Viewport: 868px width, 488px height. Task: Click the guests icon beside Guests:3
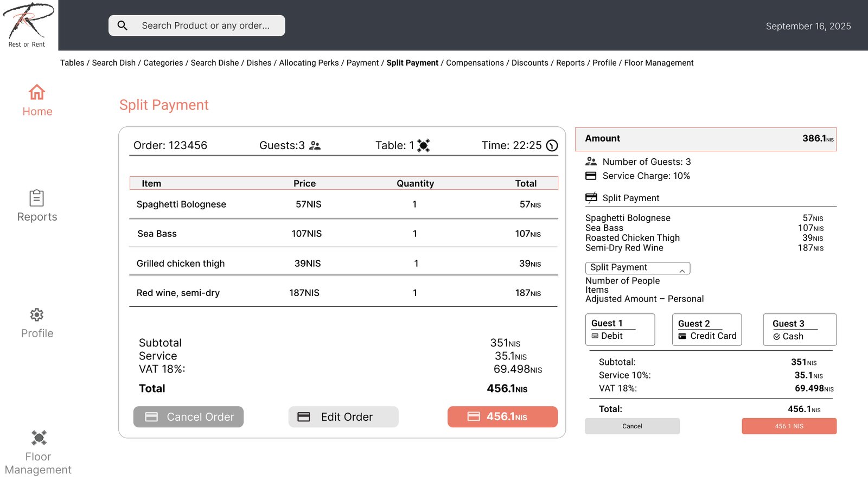pos(315,145)
